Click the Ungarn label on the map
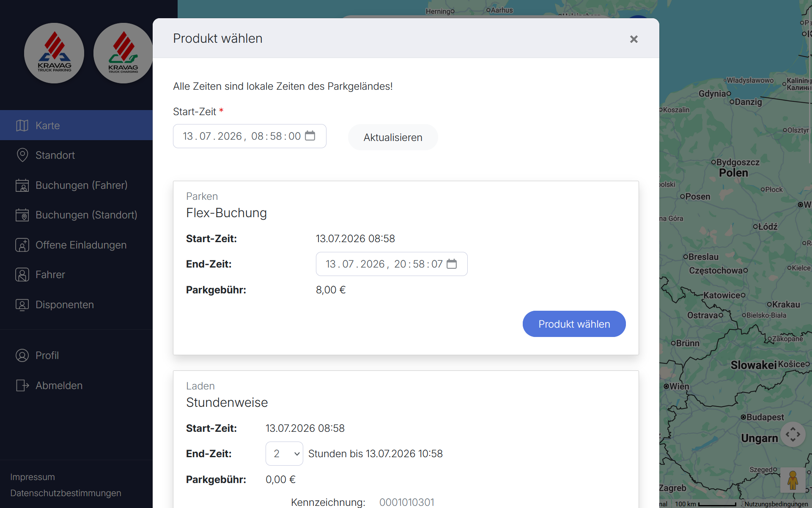 [x=760, y=438]
